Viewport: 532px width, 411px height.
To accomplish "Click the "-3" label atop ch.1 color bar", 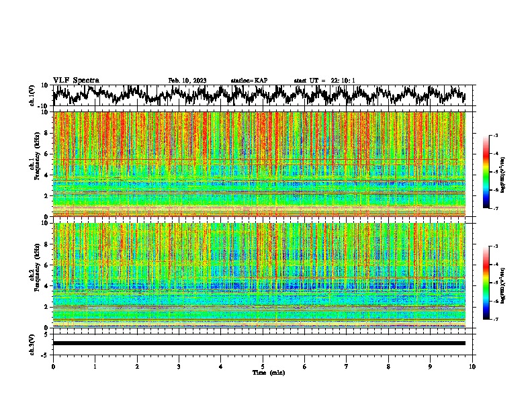I will click(495, 135).
